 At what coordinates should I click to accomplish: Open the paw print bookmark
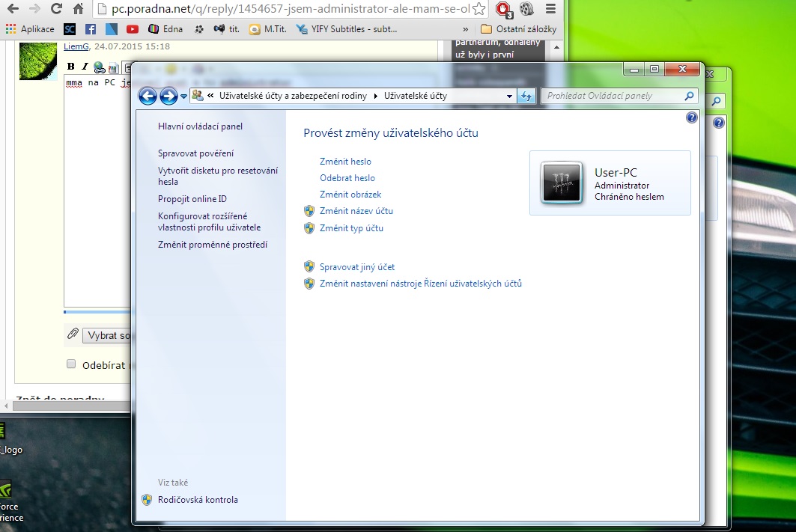pos(199,29)
